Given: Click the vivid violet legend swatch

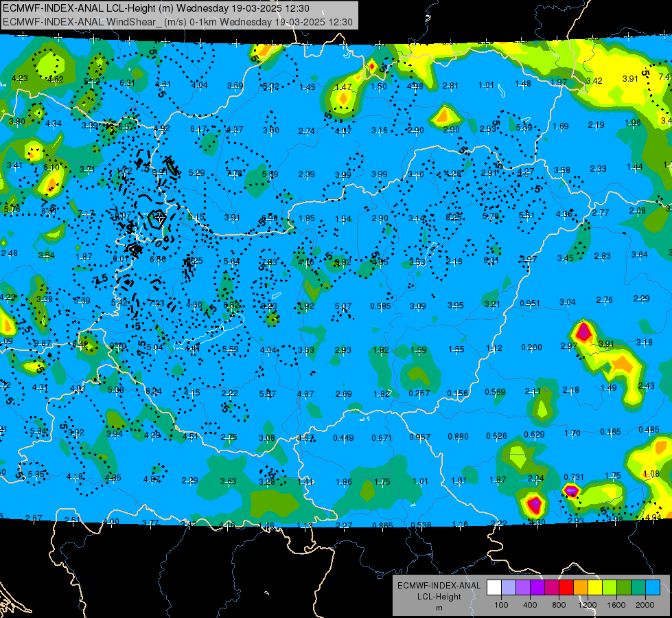Looking at the screenshot, I should 537,588.
